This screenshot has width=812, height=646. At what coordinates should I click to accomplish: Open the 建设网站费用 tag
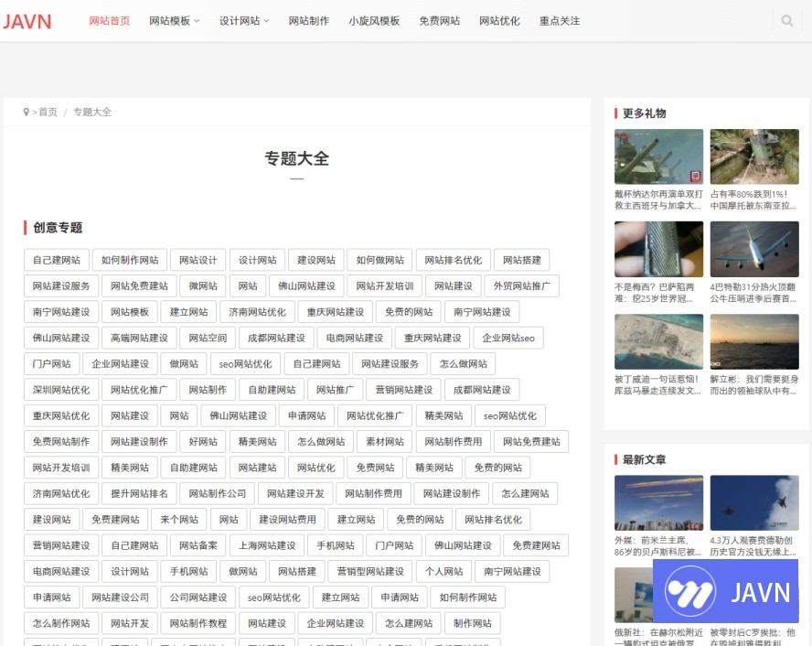(x=287, y=519)
